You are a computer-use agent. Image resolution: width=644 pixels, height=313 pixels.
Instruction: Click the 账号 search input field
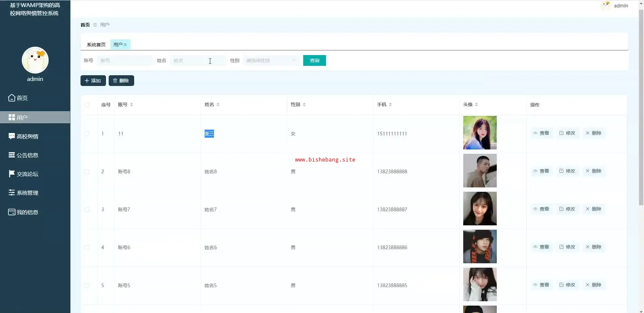click(124, 60)
